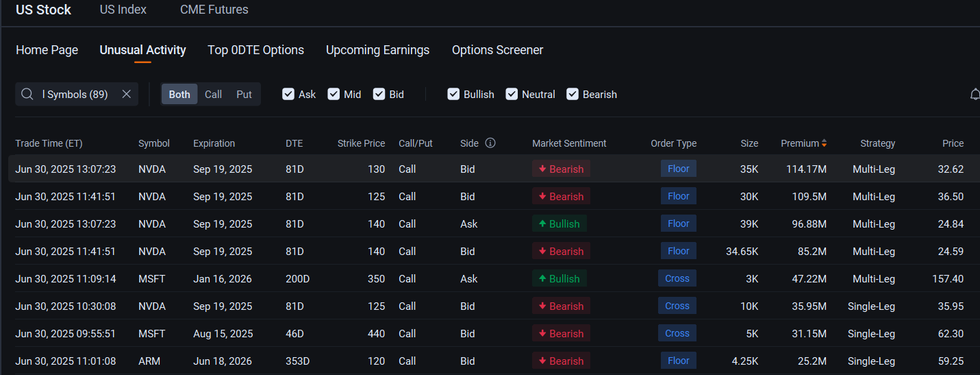The width and height of the screenshot is (980, 375).
Task: Toggle the Bid checkbox
Action: pos(379,94)
